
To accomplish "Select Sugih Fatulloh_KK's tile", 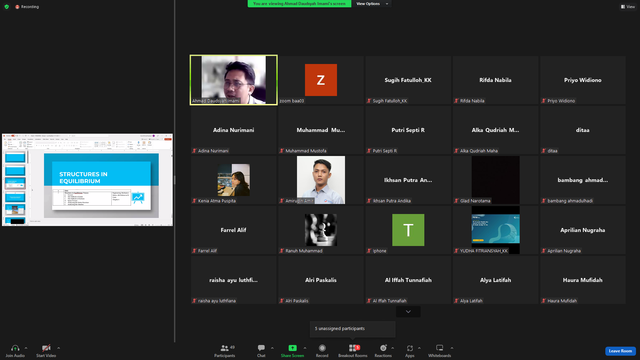I will tap(408, 80).
